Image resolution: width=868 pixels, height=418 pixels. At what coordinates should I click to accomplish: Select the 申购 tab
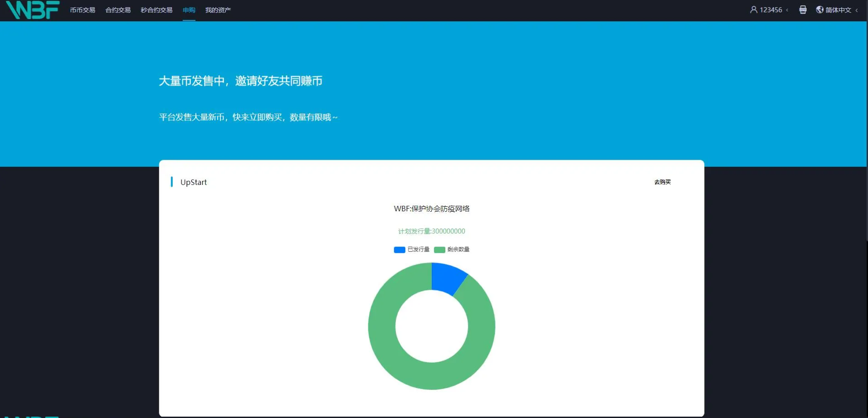(x=189, y=10)
